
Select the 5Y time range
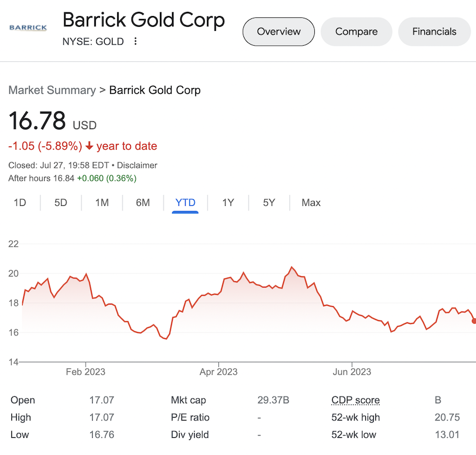point(269,202)
